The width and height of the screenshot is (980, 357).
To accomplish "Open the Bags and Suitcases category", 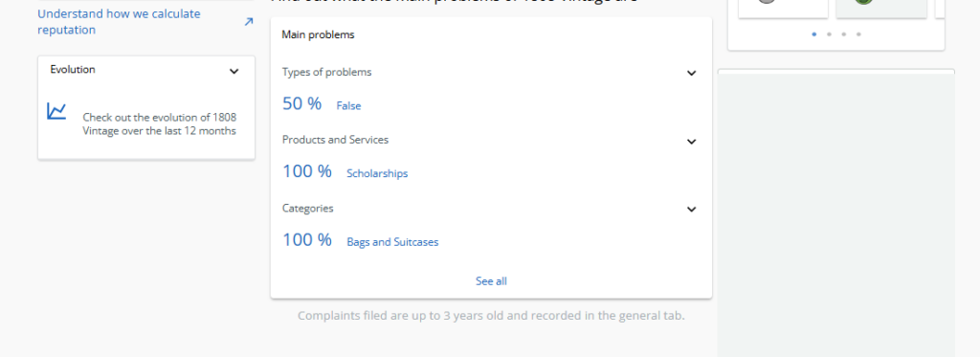I will 392,242.
